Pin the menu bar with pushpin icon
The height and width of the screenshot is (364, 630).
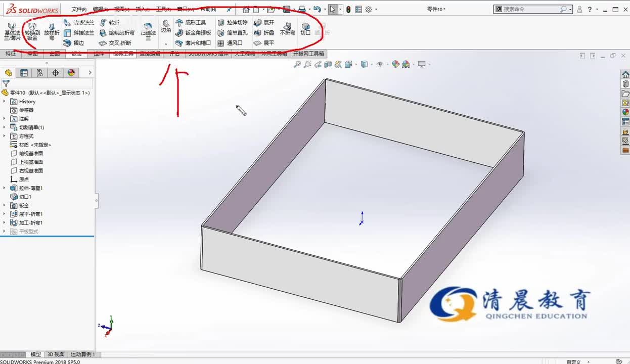point(229,9)
